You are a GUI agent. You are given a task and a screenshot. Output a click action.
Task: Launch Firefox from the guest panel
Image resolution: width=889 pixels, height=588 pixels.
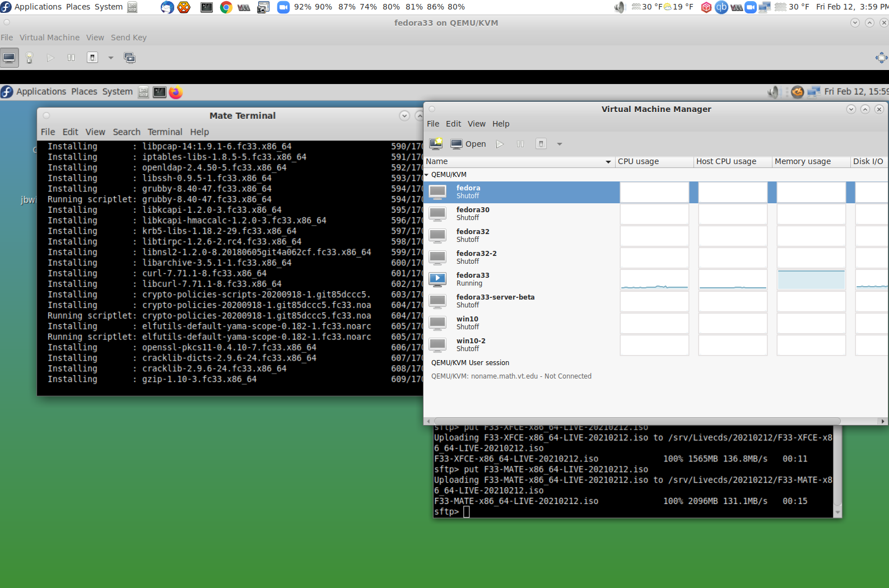176,92
